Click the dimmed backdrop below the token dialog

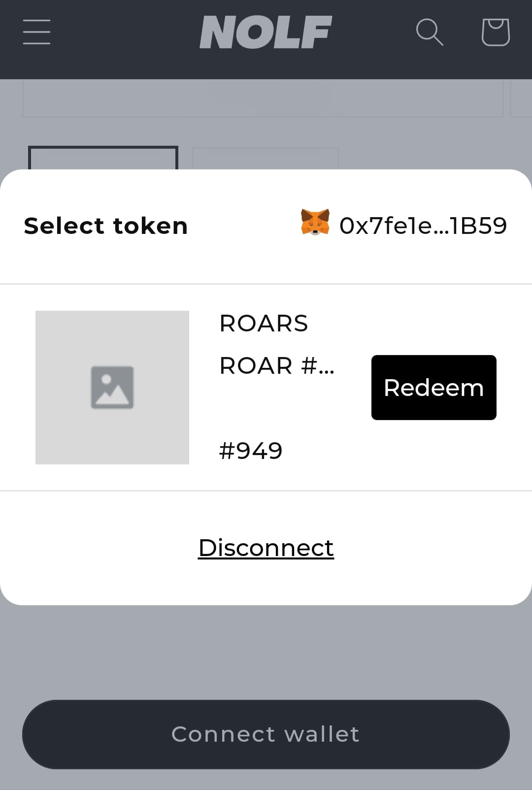click(266, 650)
